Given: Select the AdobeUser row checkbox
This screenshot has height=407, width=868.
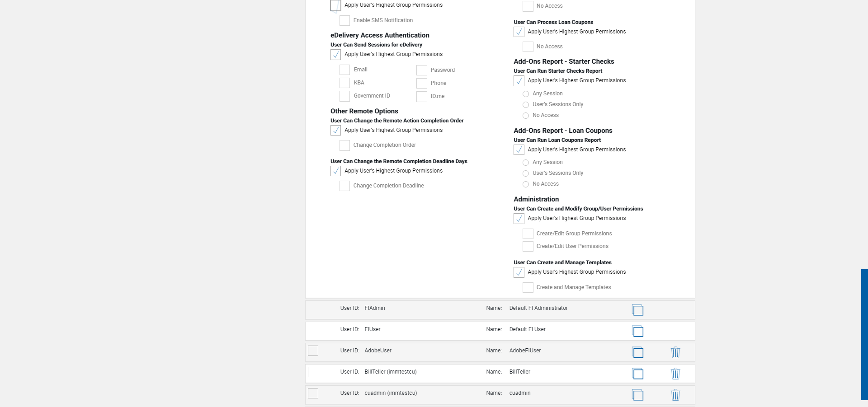Looking at the screenshot, I should pos(313,351).
